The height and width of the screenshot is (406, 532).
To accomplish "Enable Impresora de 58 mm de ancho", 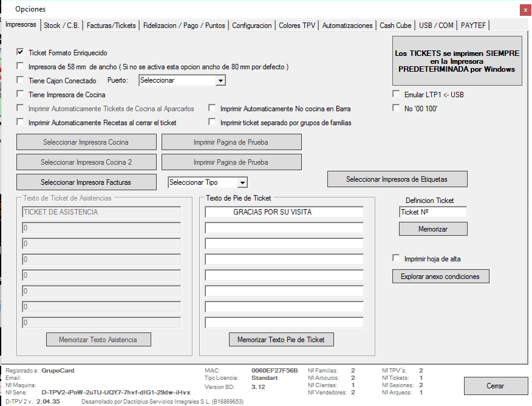I will 21,66.
